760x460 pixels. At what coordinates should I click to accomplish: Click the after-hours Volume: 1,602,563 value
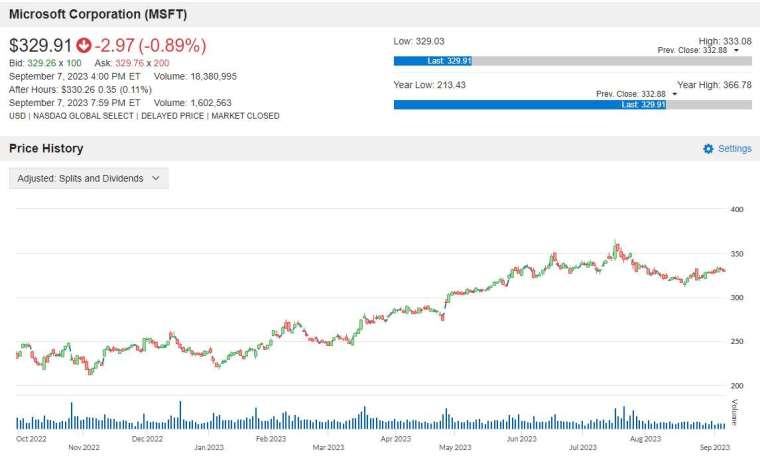[x=192, y=103]
